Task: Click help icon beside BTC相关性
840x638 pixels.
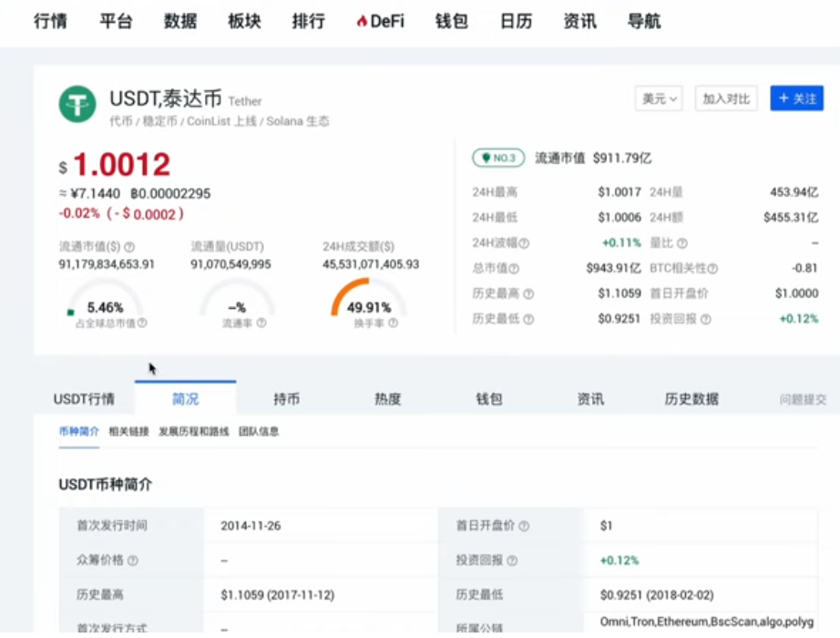Action: pyautogui.click(x=712, y=269)
